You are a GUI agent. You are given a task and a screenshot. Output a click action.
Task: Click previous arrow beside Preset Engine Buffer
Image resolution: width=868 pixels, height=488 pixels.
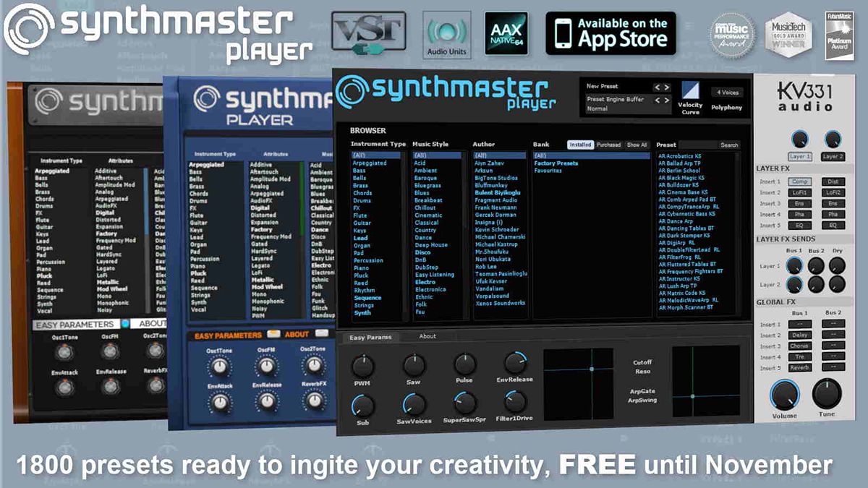[658, 100]
